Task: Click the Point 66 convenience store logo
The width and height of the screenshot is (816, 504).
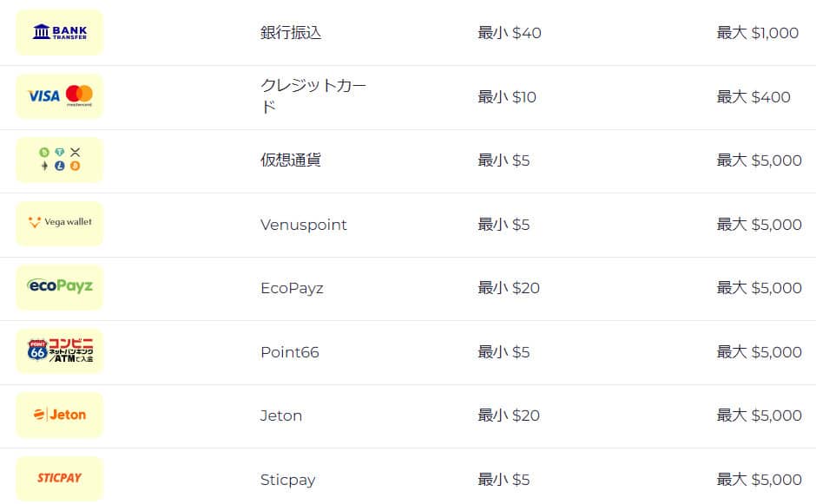Action: pos(59,351)
